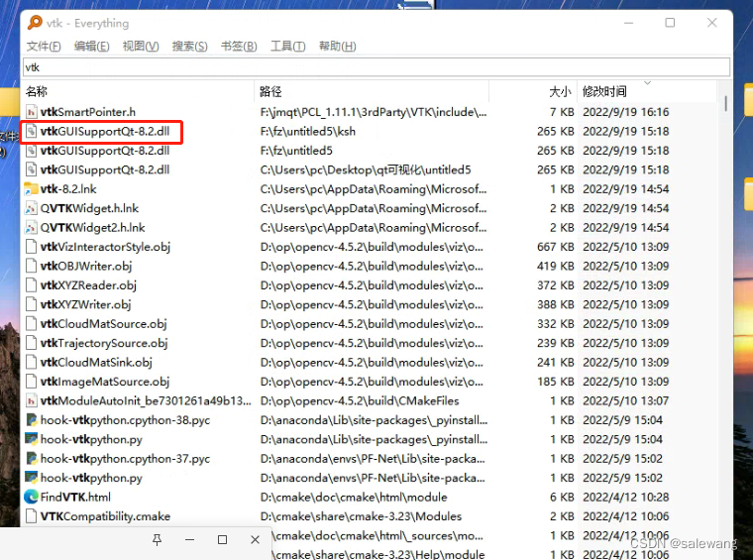This screenshot has width=753, height=560.
Task: Click the file icon of vtkVizInteractorStyle.obj
Action: [32, 247]
